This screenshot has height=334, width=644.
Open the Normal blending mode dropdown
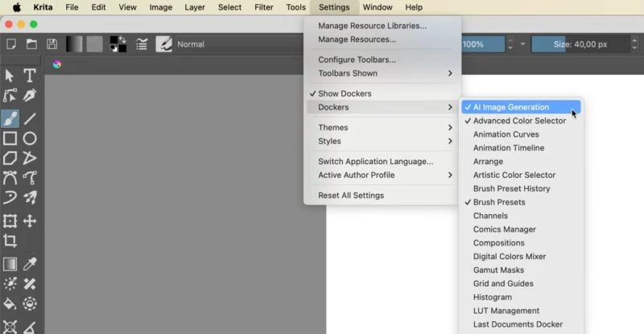point(239,44)
